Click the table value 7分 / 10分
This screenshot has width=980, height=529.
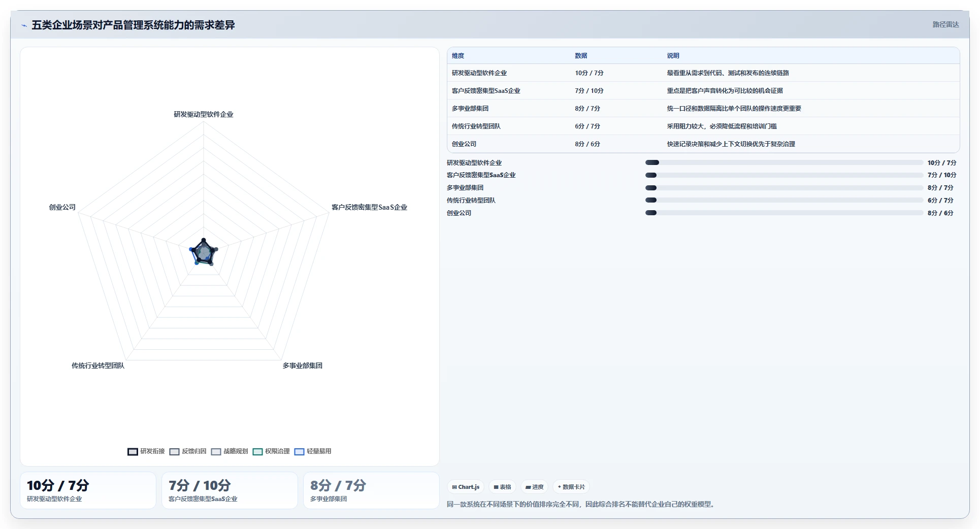(589, 91)
